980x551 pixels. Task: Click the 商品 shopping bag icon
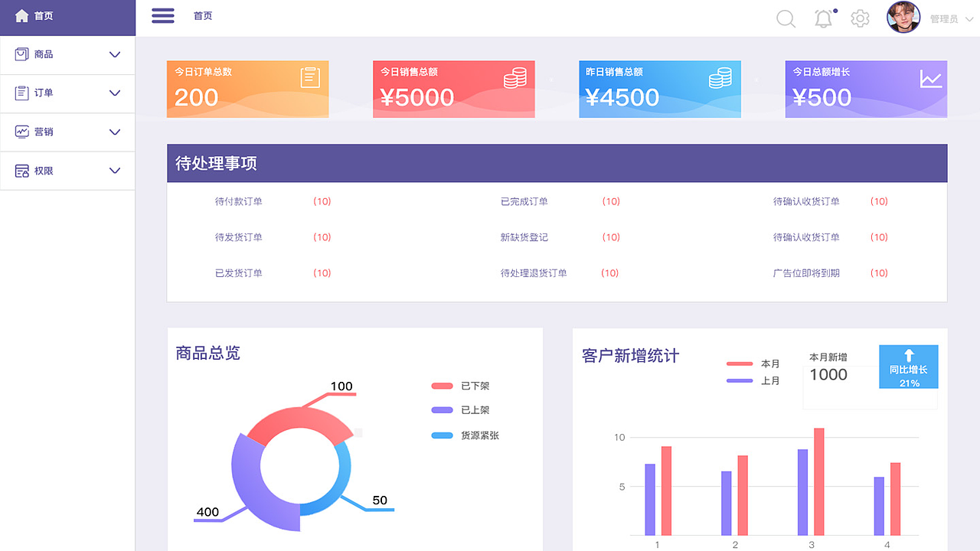pos(21,54)
